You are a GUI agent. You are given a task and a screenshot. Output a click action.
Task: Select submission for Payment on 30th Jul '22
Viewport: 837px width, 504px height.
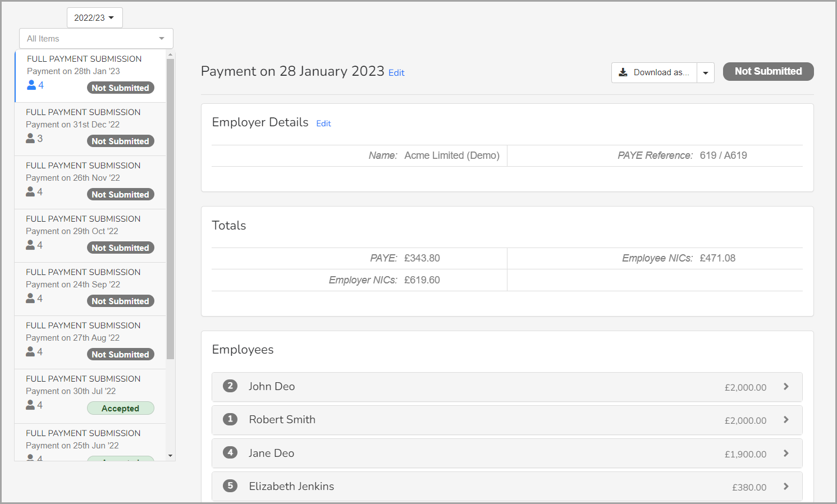(90, 396)
